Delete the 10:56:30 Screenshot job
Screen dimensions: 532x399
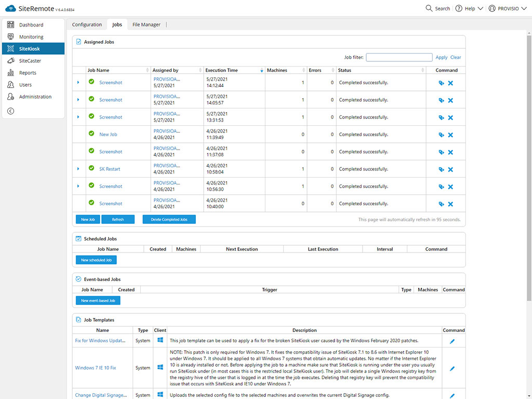coord(450,187)
